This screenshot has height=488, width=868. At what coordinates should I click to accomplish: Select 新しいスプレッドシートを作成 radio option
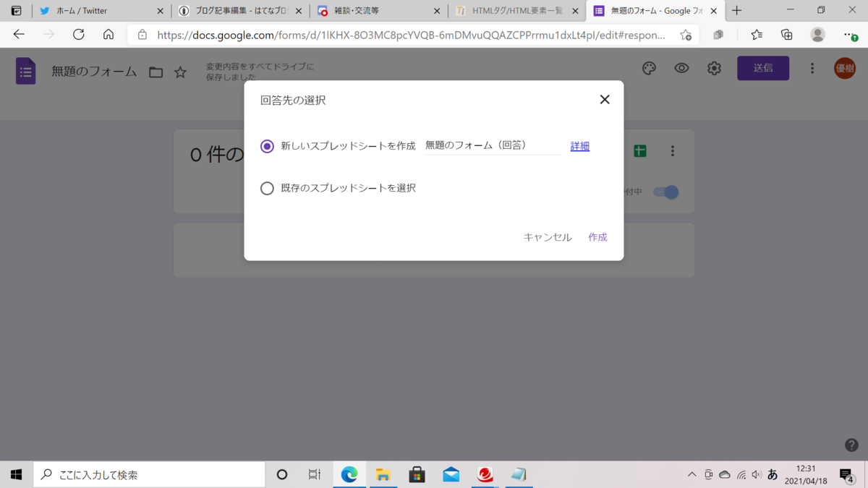(267, 146)
